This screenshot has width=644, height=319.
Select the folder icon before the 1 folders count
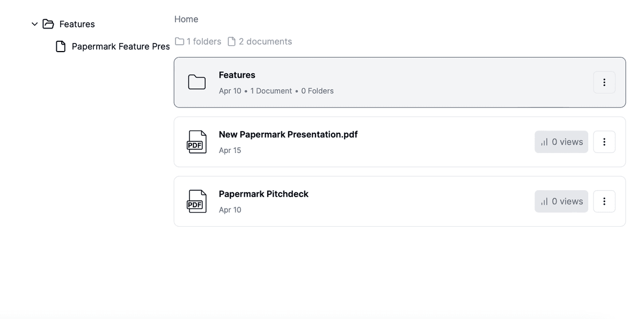[179, 41]
